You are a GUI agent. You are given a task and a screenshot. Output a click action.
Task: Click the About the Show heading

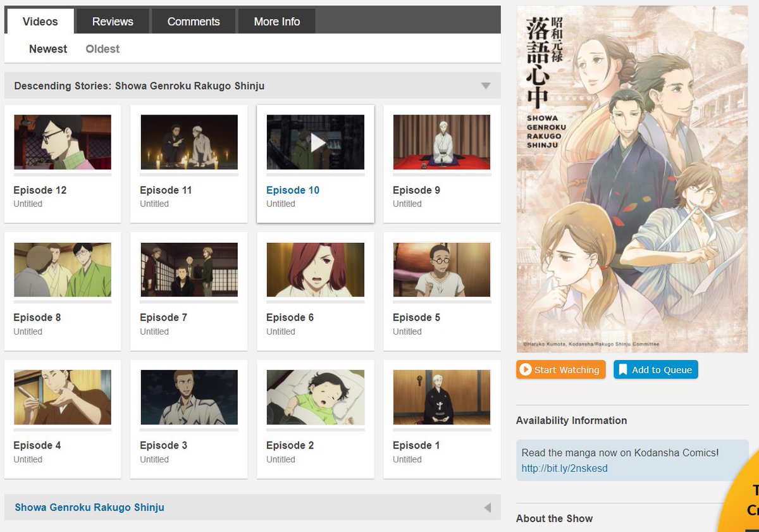(554, 519)
